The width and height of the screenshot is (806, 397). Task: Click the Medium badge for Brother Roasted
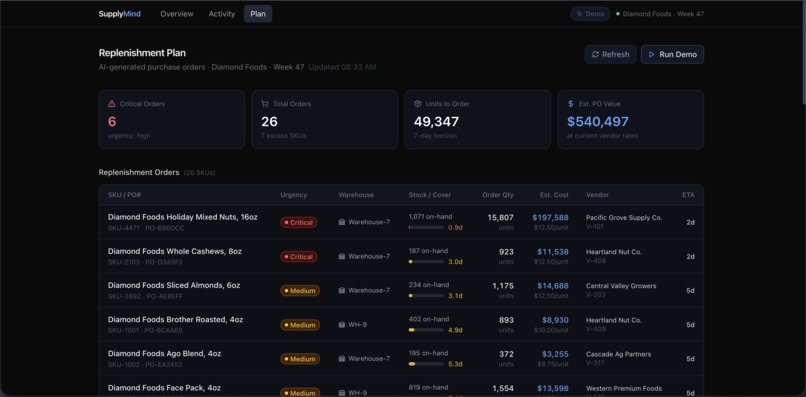[300, 325]
